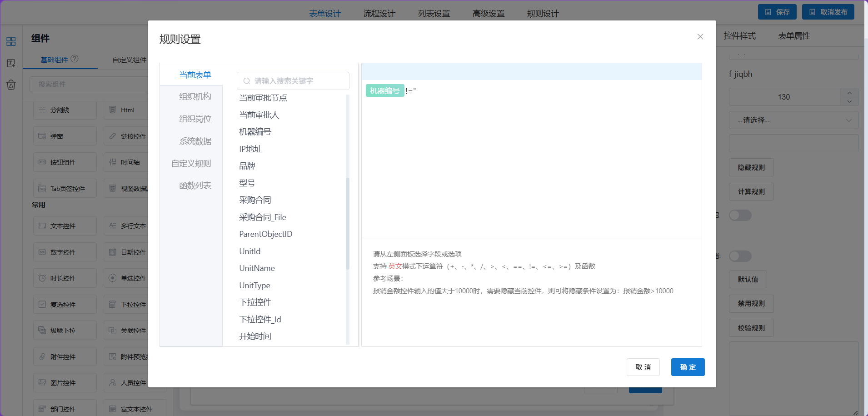Open the --请选择-- dropdown
868x416 pixels.
click(x=794, y=120)
